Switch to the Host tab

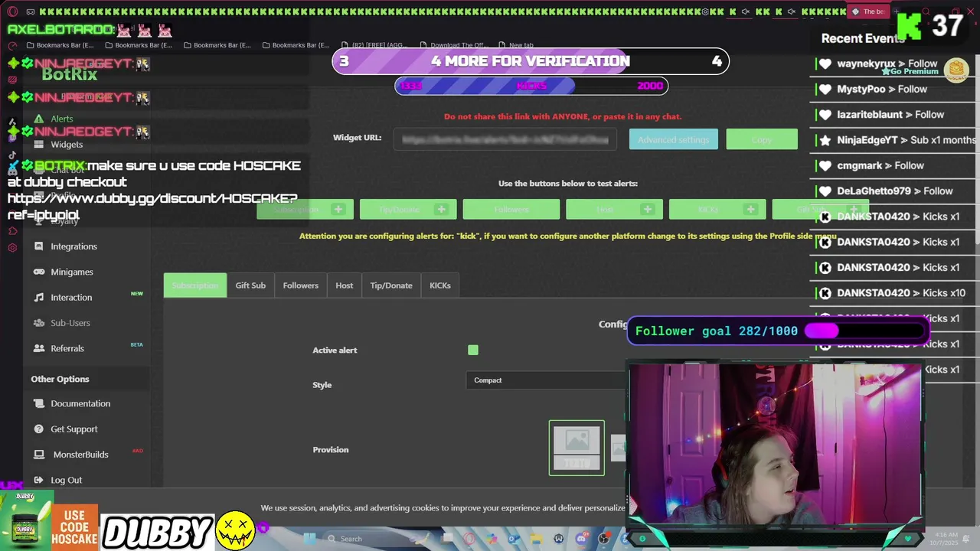[345, 285]
